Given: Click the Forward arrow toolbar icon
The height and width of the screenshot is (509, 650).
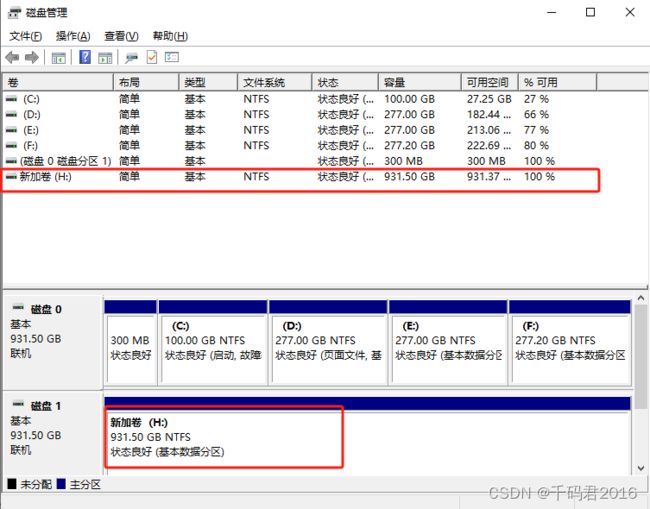Looking at the screenshot, I should click(32, 57).
